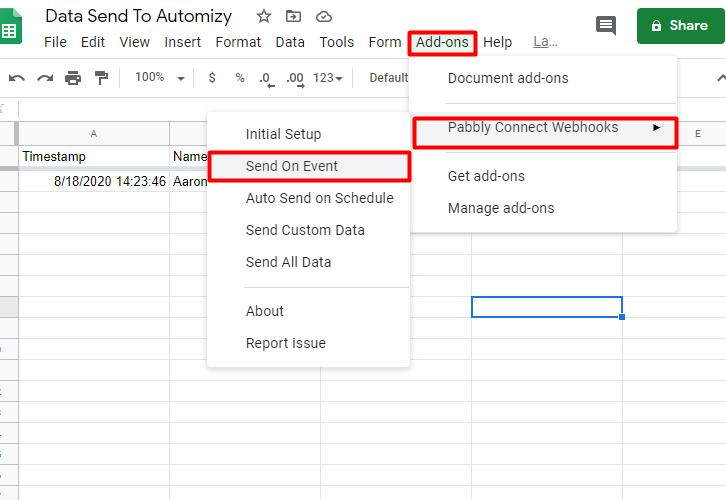This screenshot has width=726, height=500.
Task: Open the 123 more formats dropdown
Action: click(x=328, y=77)
